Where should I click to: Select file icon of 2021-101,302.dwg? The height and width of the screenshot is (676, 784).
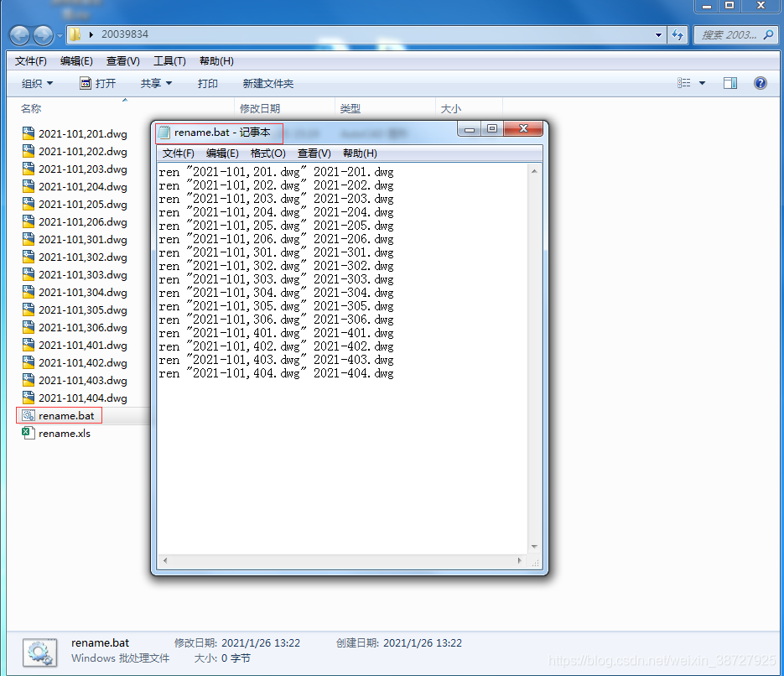coord(29,257)
